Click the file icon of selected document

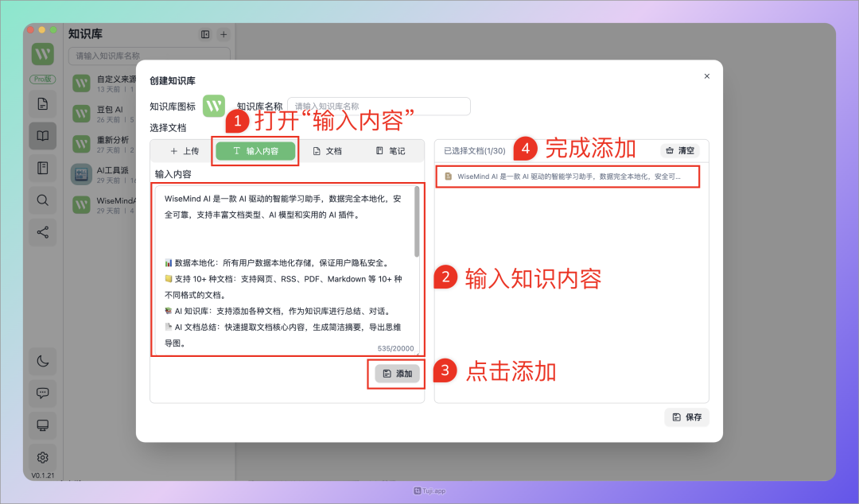pos(448,176)
